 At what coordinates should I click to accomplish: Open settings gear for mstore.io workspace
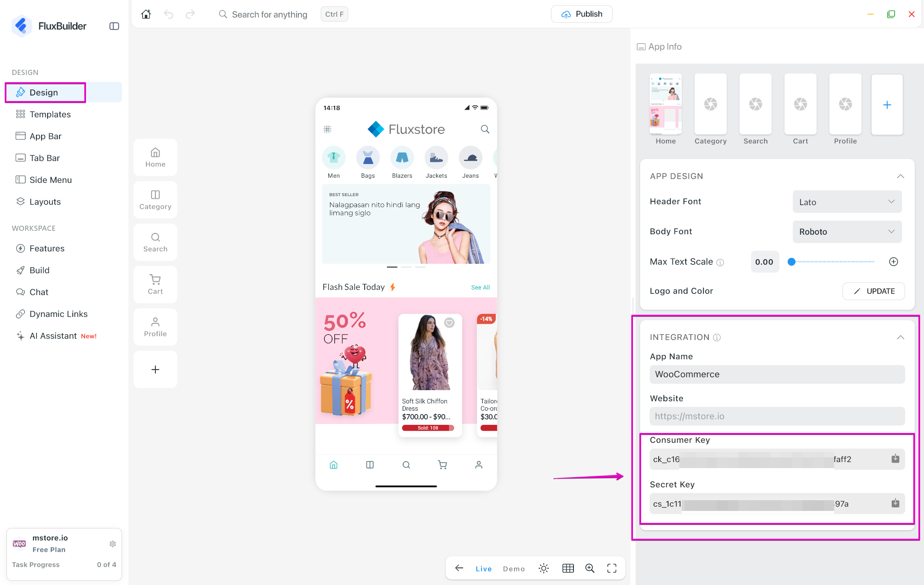[113, 543]
